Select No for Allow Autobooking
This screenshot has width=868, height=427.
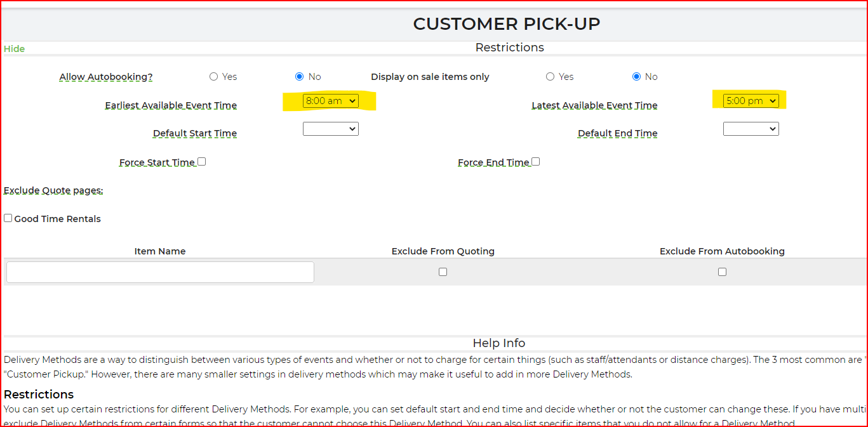coord(300,77)
